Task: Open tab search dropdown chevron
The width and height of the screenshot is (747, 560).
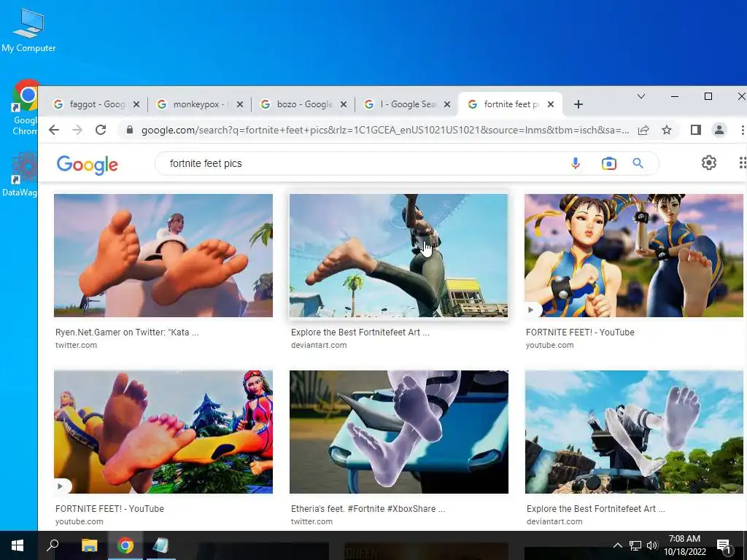Action: 641,97
